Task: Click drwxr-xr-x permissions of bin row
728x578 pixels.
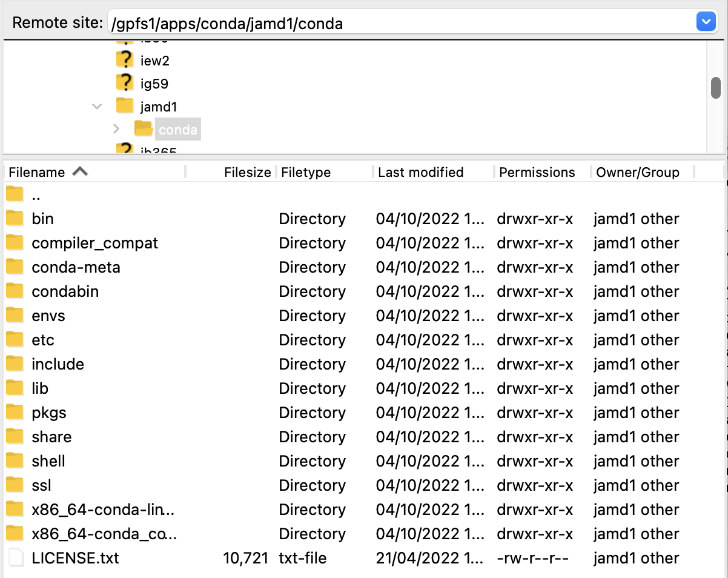Action: [535, 219]
